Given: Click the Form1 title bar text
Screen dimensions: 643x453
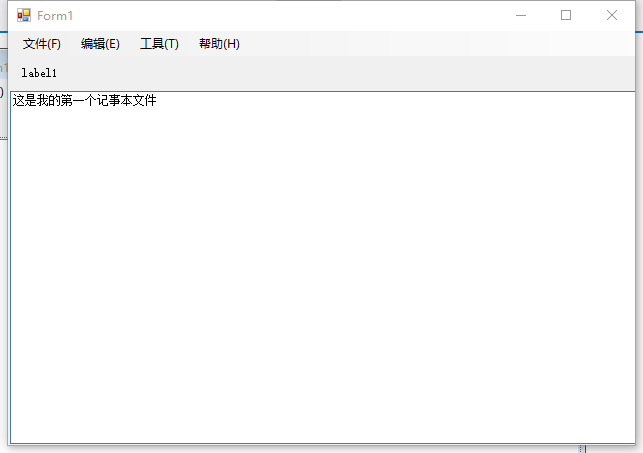Looking at the screenshot, I should (55, 16).
